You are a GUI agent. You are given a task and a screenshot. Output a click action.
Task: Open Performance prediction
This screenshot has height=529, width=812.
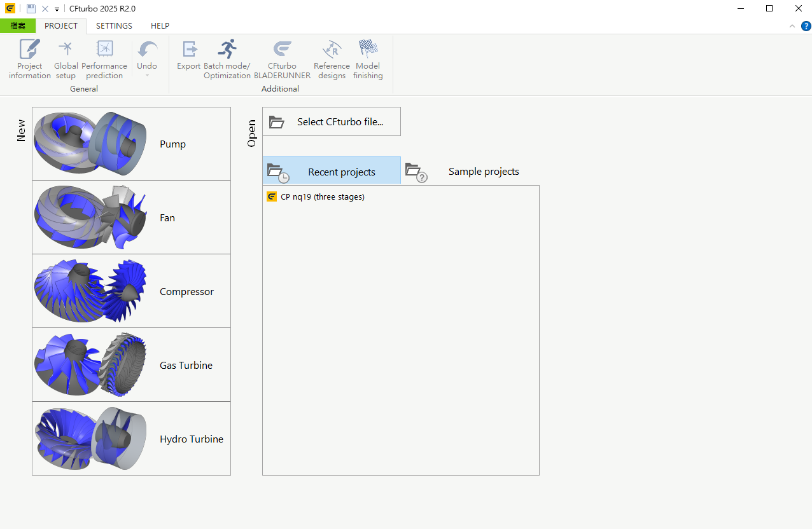pos(104,59)
